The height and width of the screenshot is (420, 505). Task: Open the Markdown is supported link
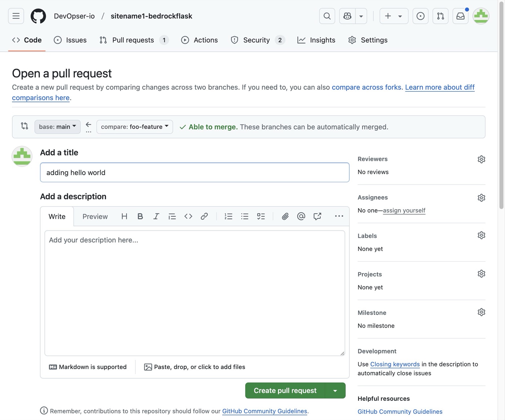click(x=88, y=367)
